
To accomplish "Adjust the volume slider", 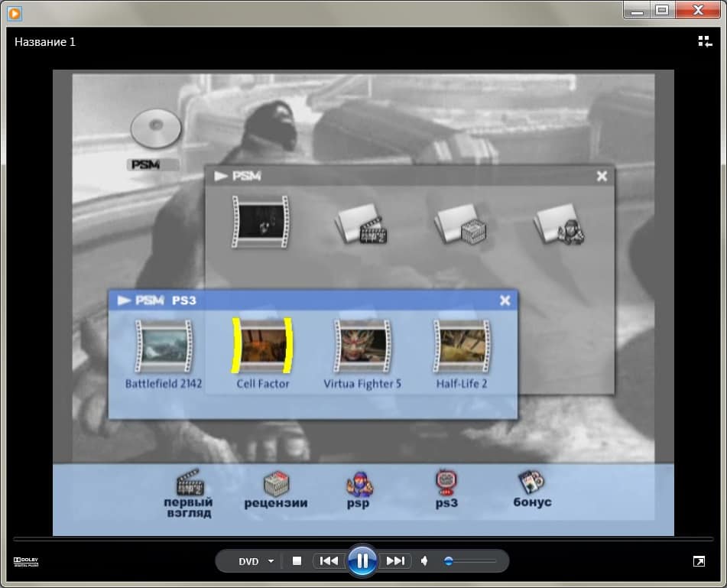I will tap(469, 561).
